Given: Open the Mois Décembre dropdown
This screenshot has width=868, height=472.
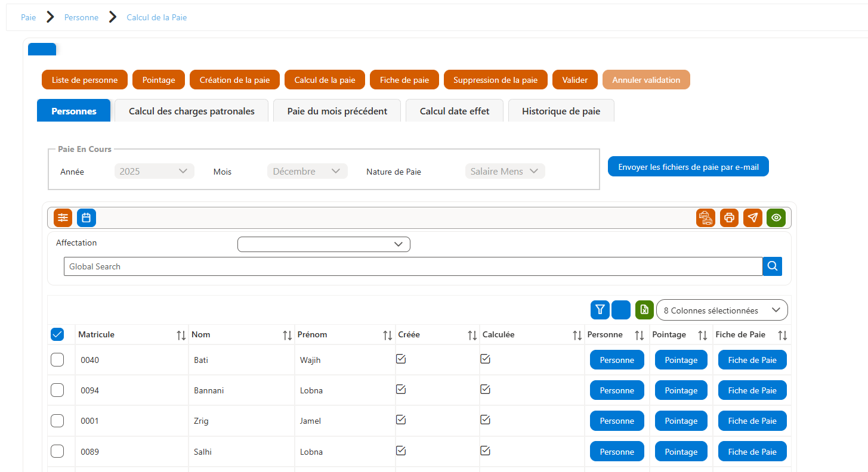Looking at the screenshot, I should click(x=307, y=171).
